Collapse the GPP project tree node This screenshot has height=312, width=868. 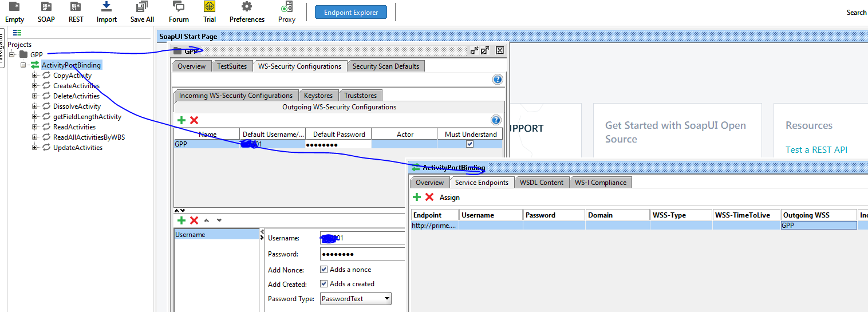pos(12,54)
